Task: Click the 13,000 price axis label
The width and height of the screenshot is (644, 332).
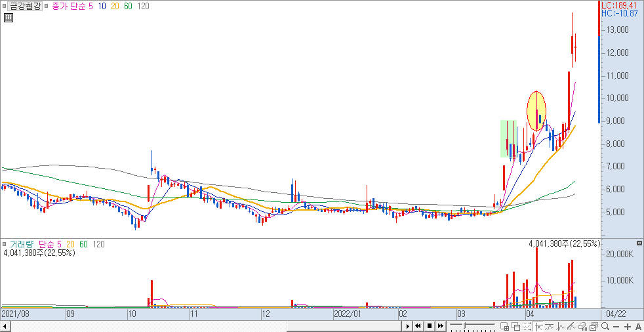Action: [617, 30]
